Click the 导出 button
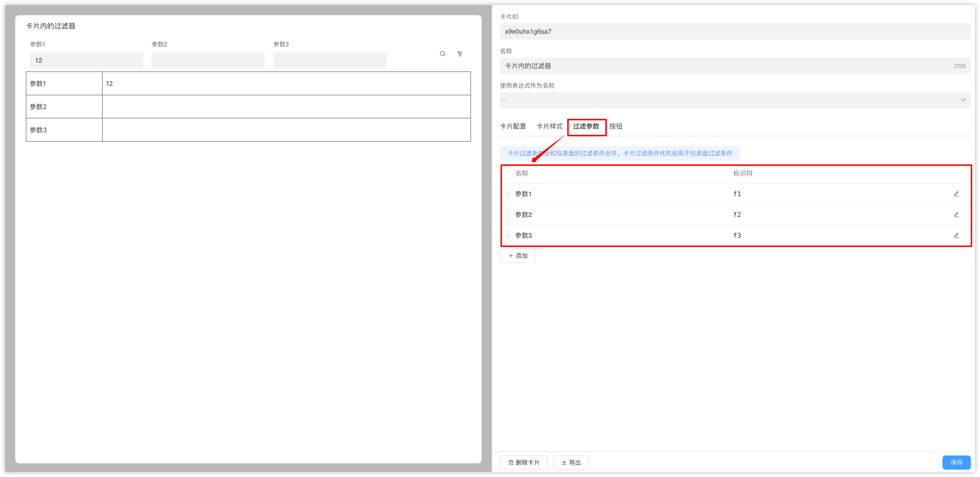The width and height of the screenshot is (980, 477). coord(571,463)
